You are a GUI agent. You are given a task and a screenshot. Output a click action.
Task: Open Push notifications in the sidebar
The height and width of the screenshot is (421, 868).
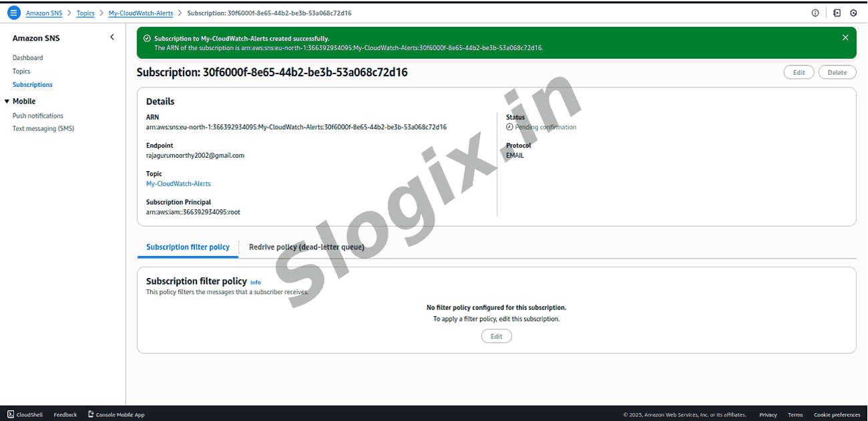point(38,116)
